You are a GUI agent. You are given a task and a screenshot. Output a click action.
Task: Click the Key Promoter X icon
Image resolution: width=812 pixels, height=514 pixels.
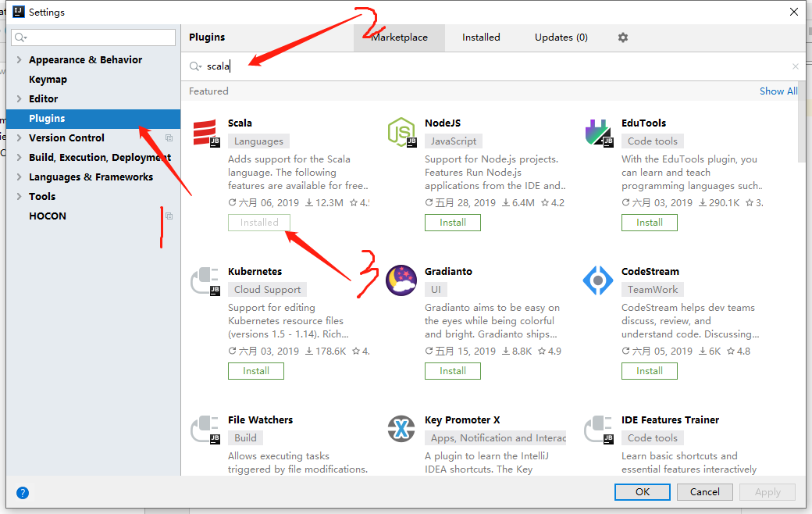401,429
